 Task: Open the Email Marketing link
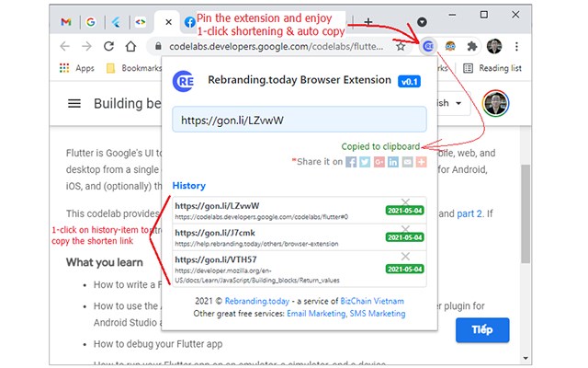click(x=316, y=314)
